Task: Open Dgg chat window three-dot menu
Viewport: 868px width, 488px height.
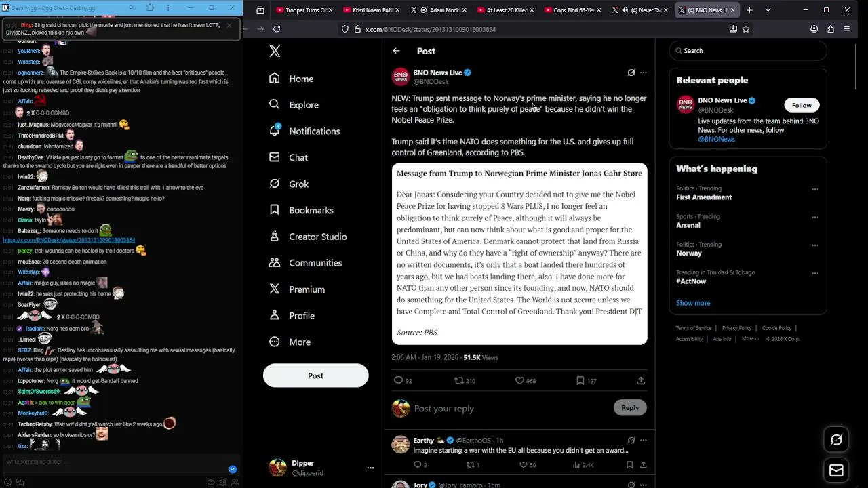Action: (167, 8)
